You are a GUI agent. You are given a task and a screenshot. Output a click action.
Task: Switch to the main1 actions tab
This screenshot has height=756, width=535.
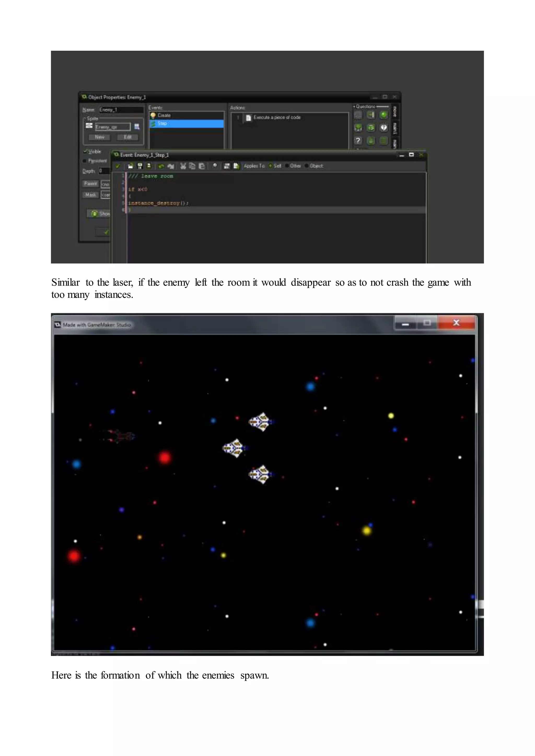point(395,128)
